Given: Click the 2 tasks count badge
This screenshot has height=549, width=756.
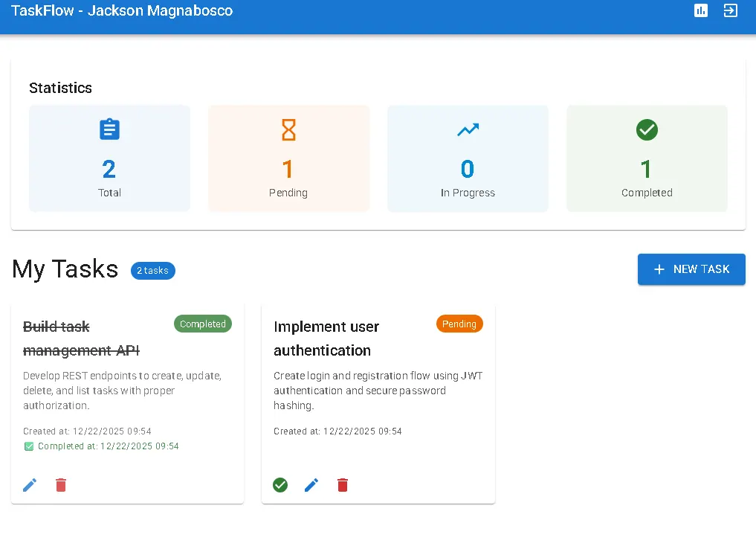Looking at the screenshot, I should click(153, 270).
